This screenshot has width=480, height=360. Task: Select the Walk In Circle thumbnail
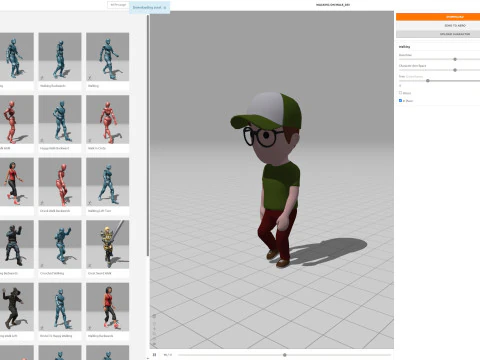pyautogui.click(x=107, y=119)
